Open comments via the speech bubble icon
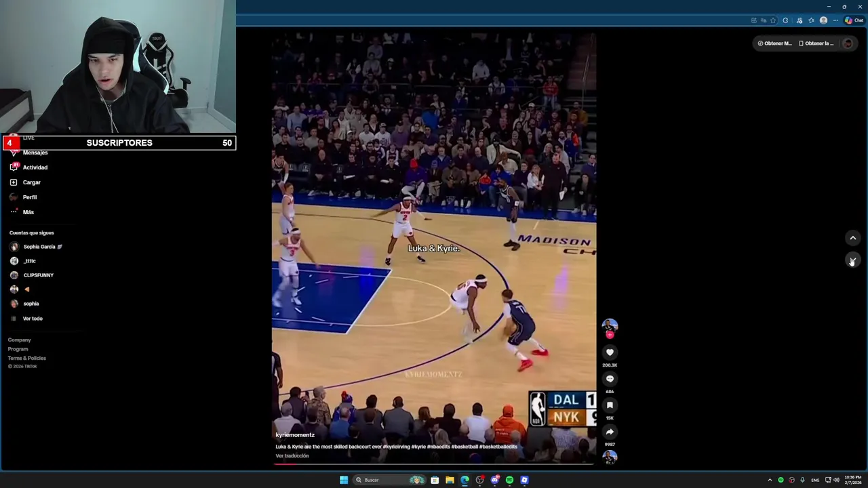 [610, 379]
